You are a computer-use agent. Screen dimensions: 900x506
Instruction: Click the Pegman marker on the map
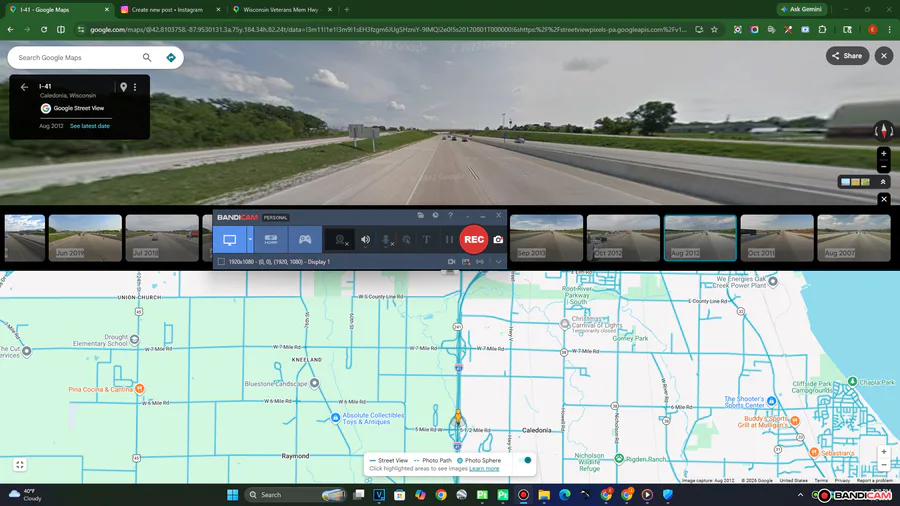(x=458, y=417)
